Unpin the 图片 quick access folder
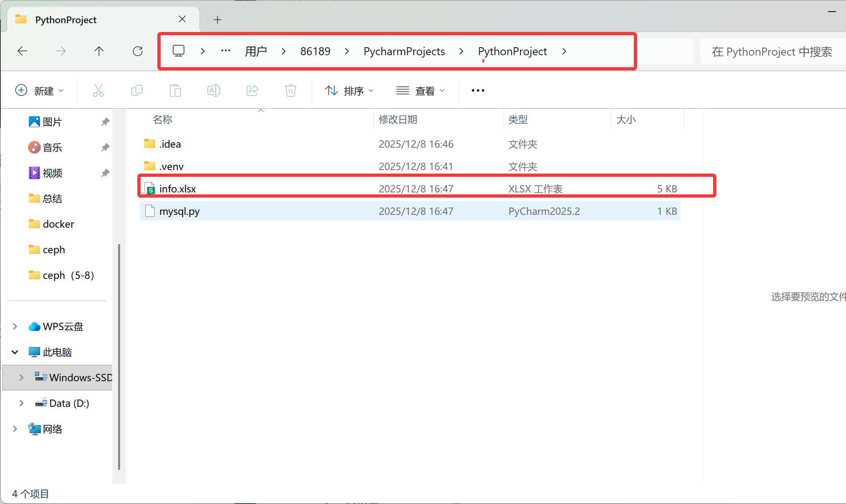The width and height of the screenshot is (846, 504). coord(105,122)
